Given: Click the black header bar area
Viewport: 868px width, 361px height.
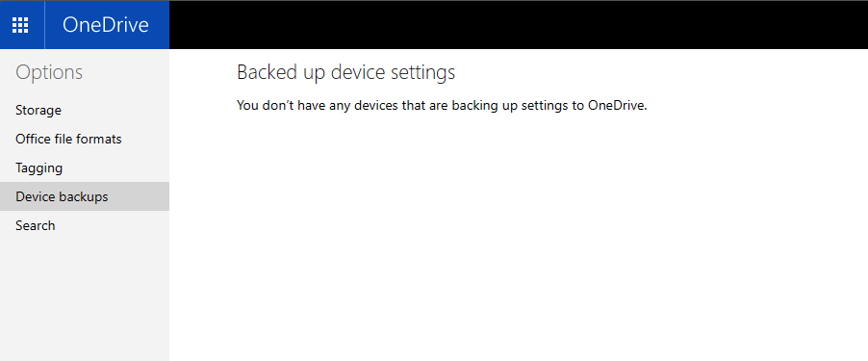Looking at the screenshot, I should (518, 25).
